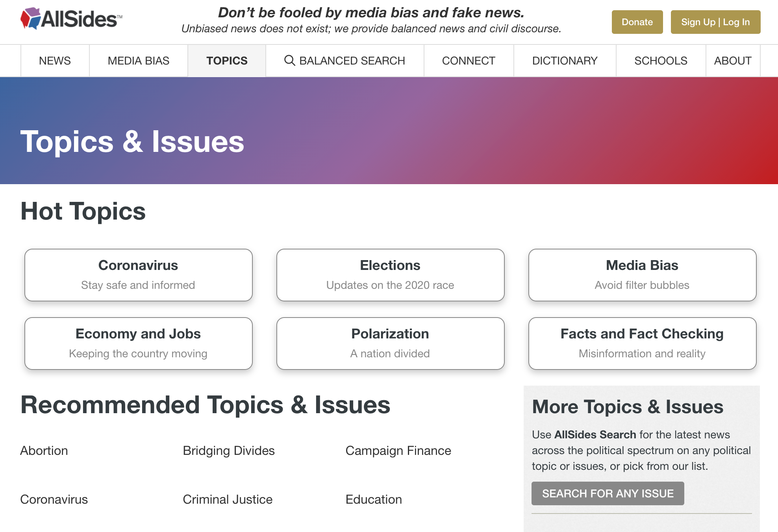Image resolution: width=778 pixels, height=532 pixels.
Task: Open the Connect menu
Action: point(469,61)
